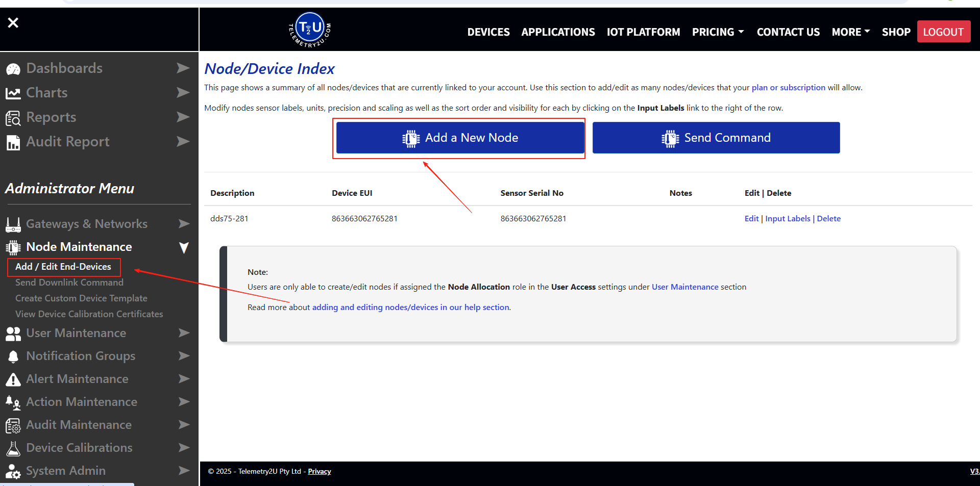Image resolution: width=980 pixels, height=486 pixels.
Task: Select Add / Edit End-Devices submenu
Action: (63, 267)
